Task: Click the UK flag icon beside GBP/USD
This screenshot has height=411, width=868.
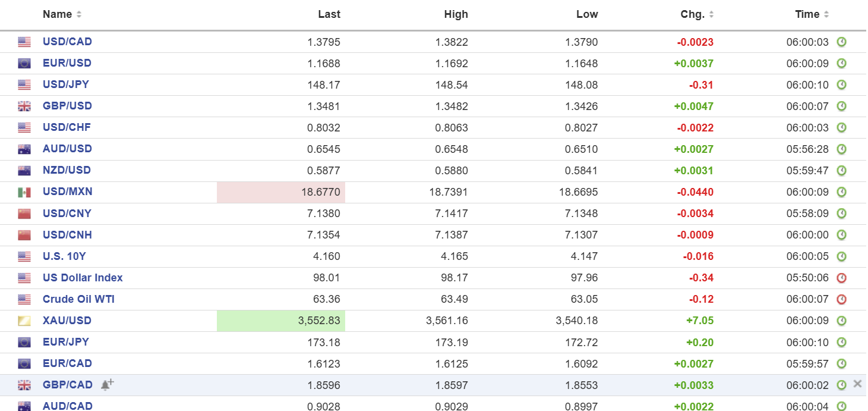Action: [24, 106]
